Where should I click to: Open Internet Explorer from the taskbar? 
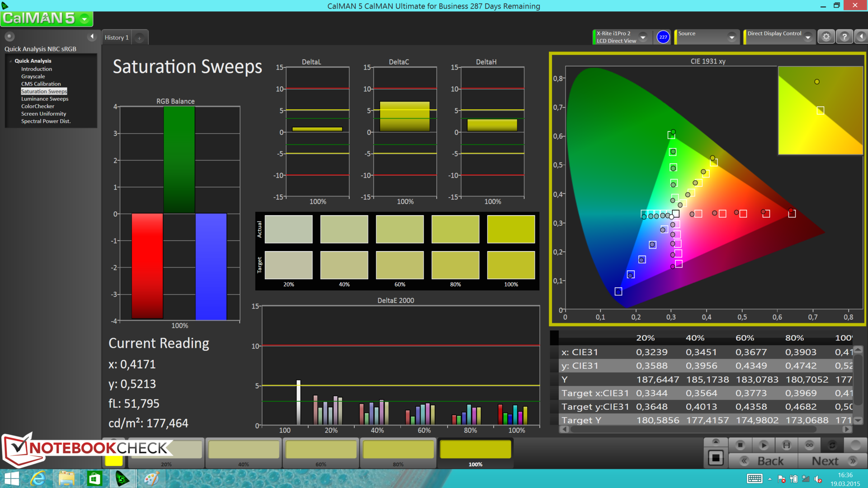click(38, 479)
